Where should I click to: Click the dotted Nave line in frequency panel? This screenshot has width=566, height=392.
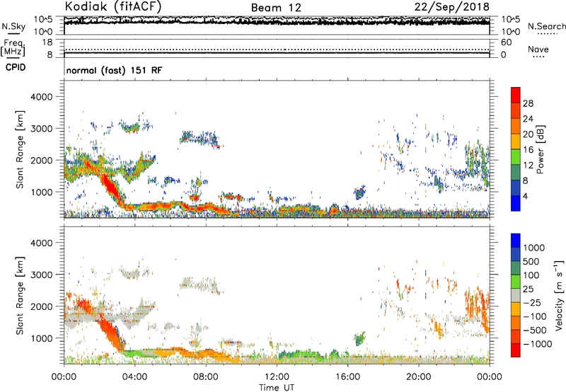(277, 50)
